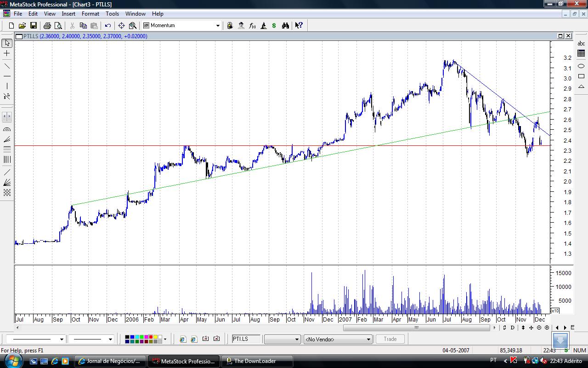Select the Gann grid tool
This screenshot has height=368, width=588.
tap(7, 193)
